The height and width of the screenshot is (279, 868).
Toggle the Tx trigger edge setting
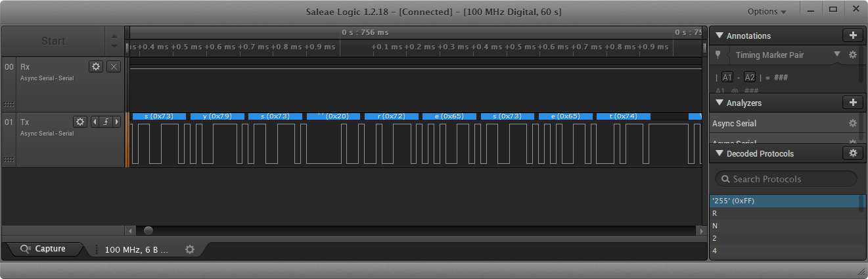pos(106,122)
